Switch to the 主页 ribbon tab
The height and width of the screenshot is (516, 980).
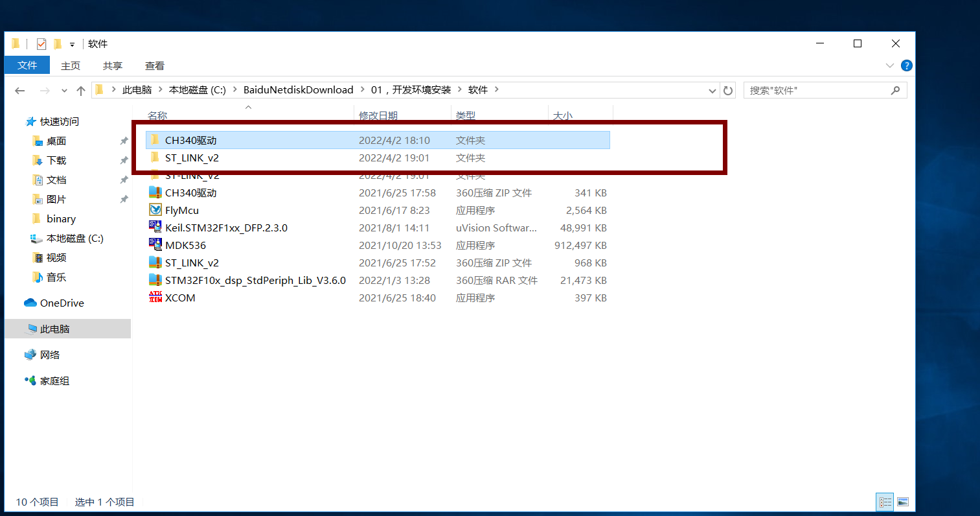tap(71, 65)
